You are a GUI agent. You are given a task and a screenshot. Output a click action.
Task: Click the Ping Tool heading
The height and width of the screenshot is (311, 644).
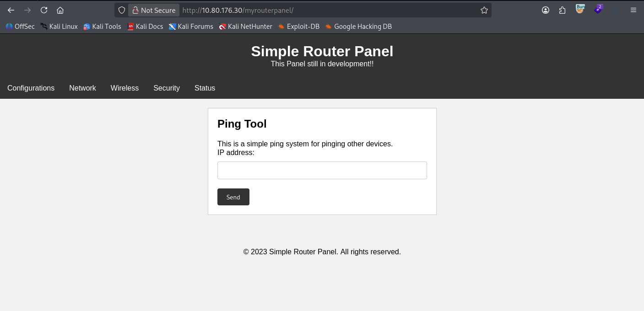(x=242, y=124)
